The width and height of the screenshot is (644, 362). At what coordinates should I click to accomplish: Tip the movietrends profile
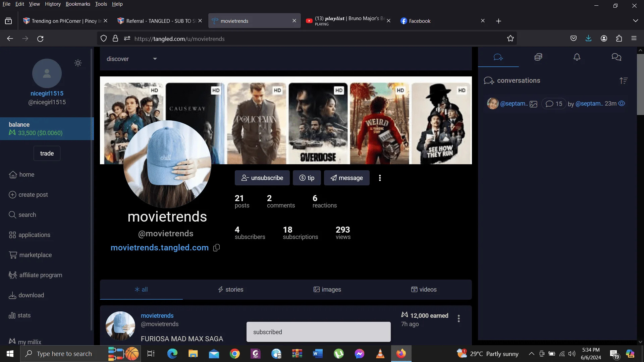[307, 178]
